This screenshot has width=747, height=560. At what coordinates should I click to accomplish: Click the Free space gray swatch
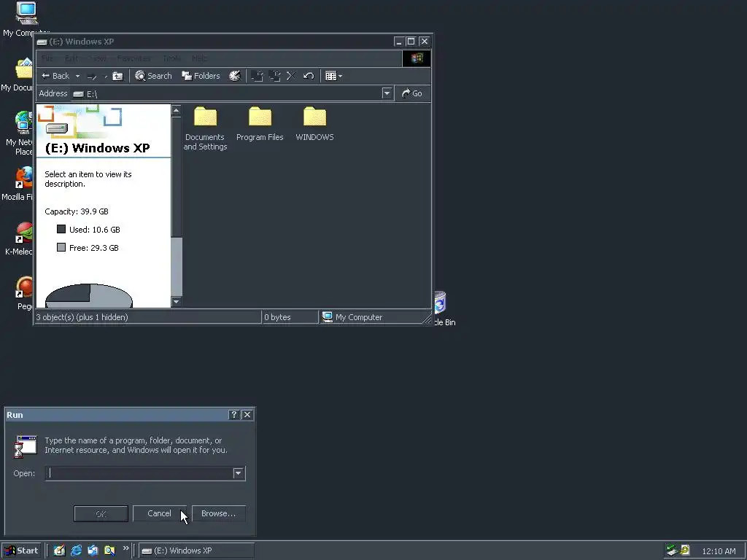pyautogui.click(x=61, y=247)
